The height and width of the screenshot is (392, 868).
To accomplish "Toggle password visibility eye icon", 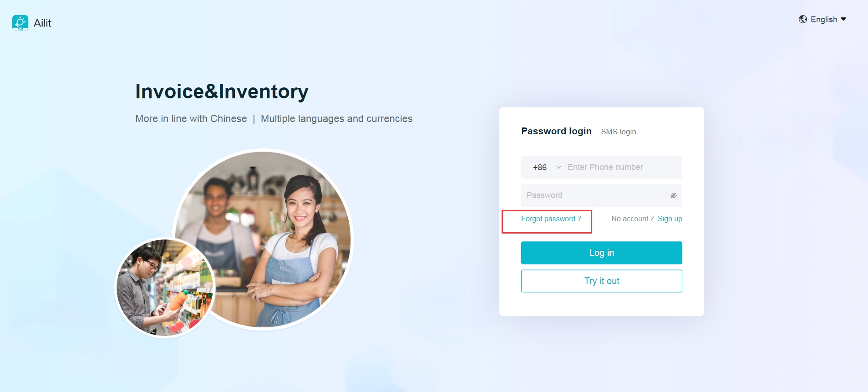I will pos(673,195).
